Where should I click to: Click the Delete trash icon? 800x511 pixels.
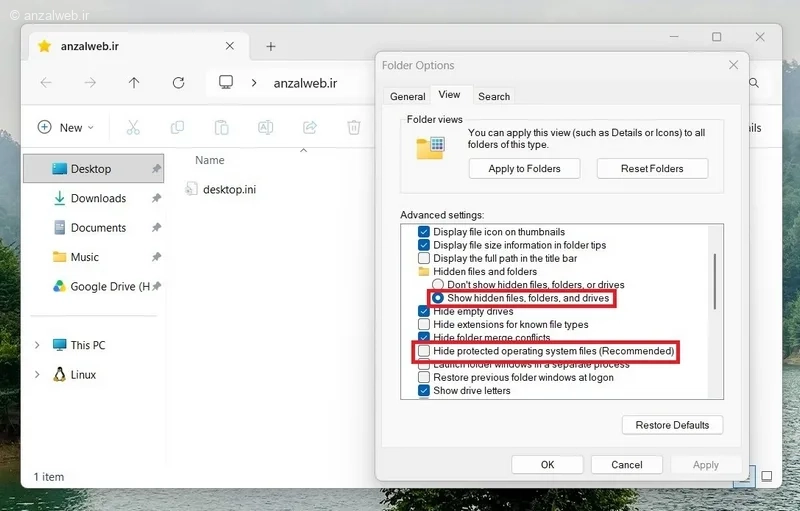tap(354, 127)
